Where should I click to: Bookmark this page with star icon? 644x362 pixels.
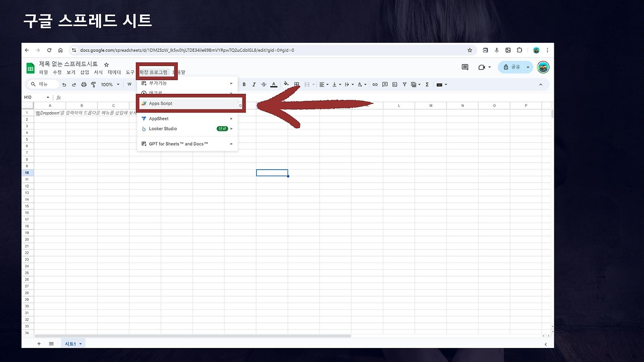pyautogui.click(x=470, y=50)
